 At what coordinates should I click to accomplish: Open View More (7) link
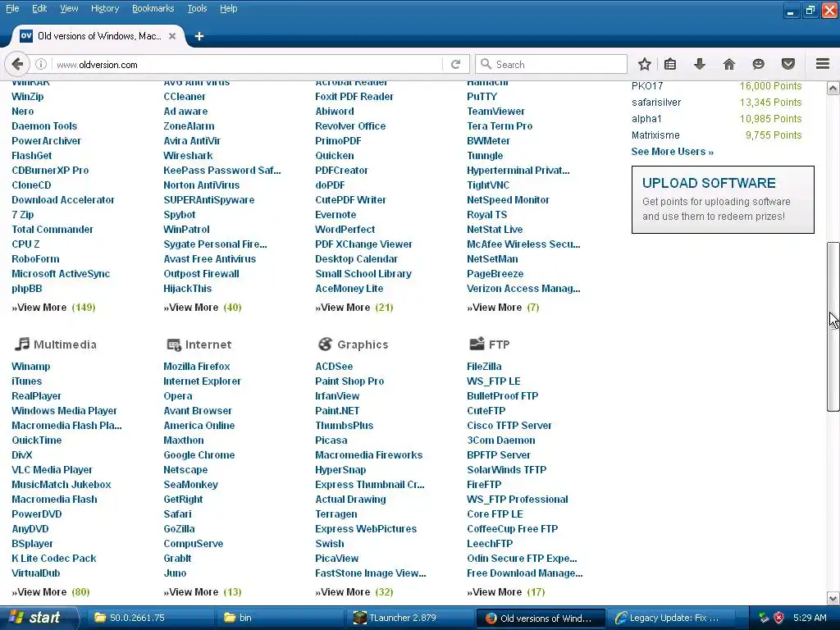tap(503, 308)
